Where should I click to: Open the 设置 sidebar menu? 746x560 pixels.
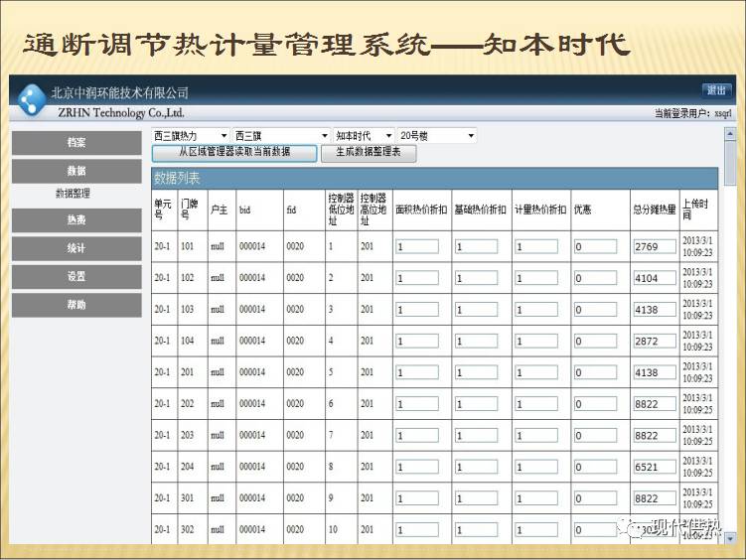76,277
